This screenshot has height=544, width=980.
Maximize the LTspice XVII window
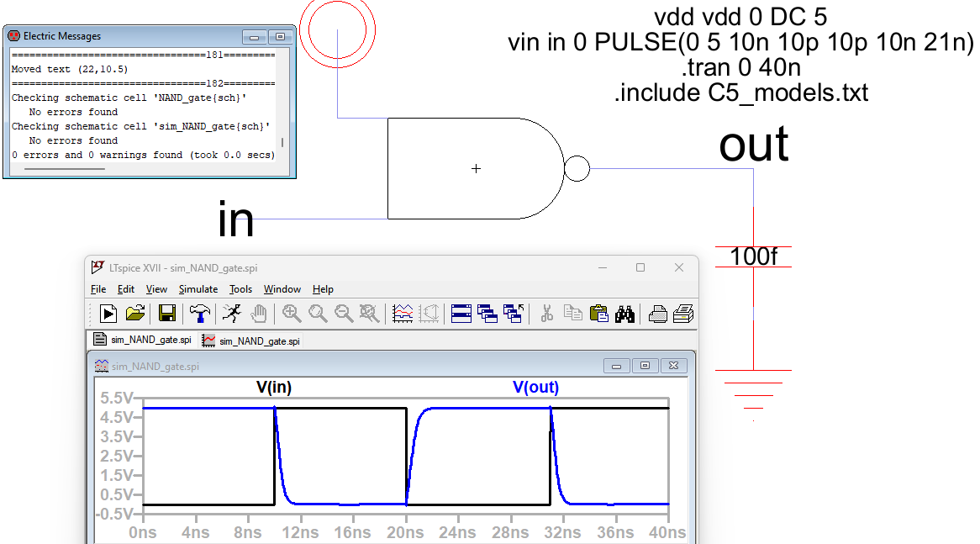640,267
